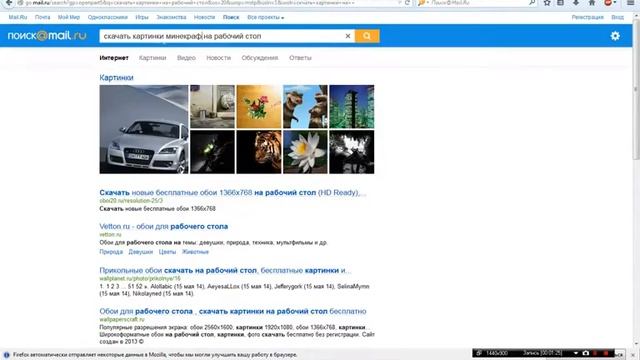The height and width of the screenshot is (360, 640).
Task: Bookmark this page with the star icon
Action: (x=547, y=2)
